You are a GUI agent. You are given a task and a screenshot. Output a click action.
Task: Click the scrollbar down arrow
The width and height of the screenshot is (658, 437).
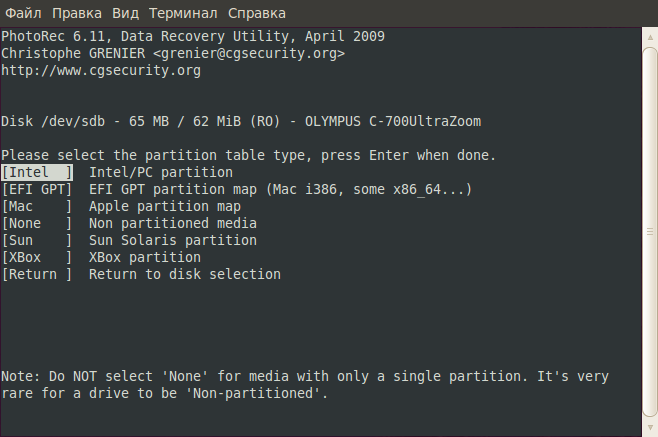(650, 427)
